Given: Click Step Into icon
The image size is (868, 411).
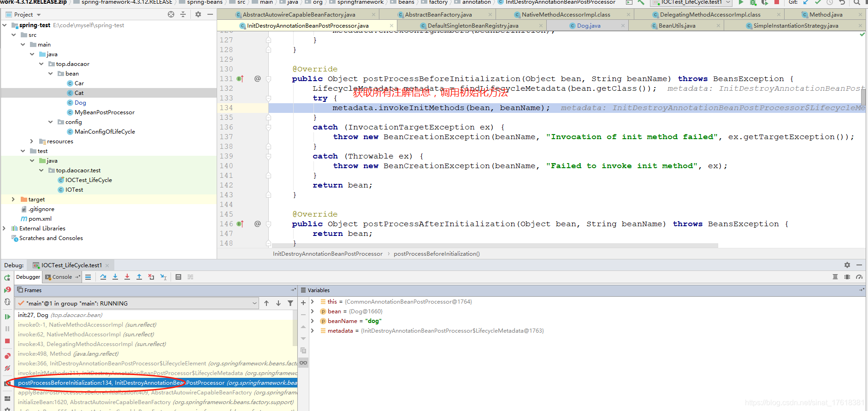Looking at the screenshot, I should (115, 277).
